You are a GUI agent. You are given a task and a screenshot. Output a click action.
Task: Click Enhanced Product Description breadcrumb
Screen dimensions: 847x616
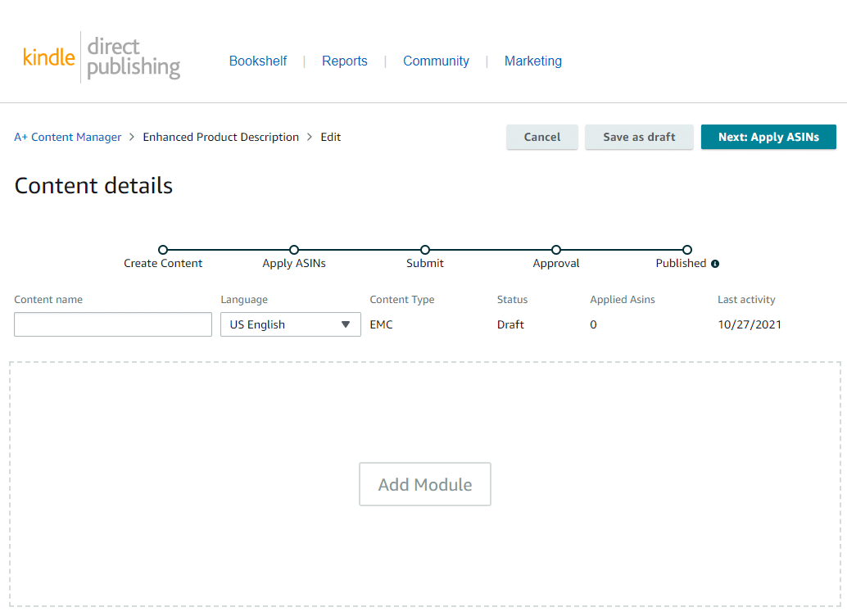point(220,138)
